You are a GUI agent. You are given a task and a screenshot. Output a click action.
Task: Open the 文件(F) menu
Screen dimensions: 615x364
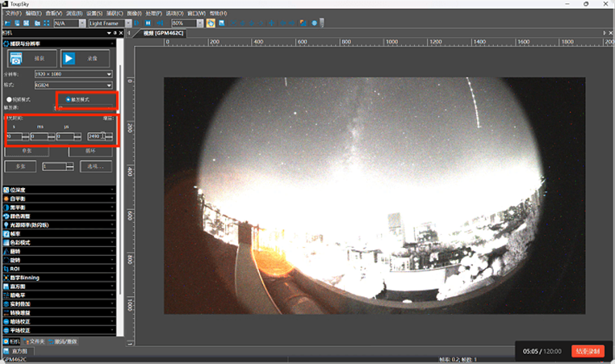(13, 14)
